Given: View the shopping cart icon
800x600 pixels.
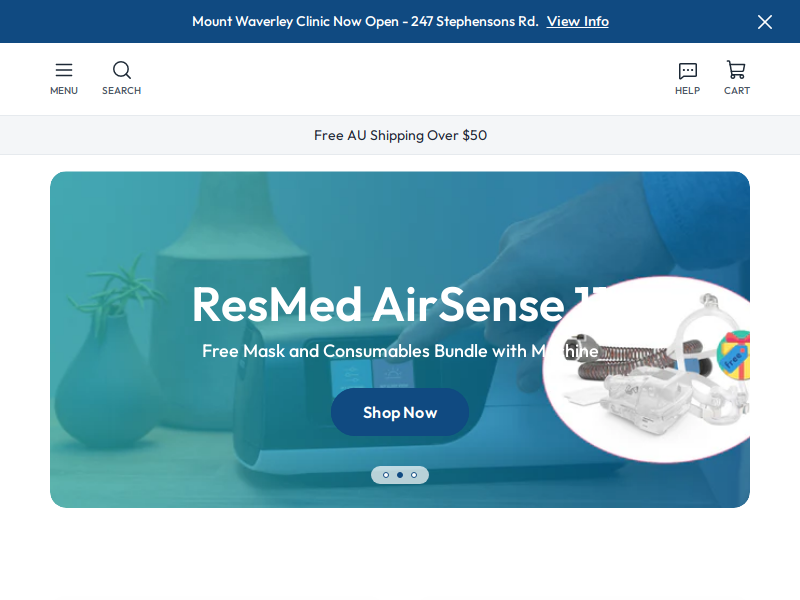Looking at the screenshot, I should click(736, 70).
